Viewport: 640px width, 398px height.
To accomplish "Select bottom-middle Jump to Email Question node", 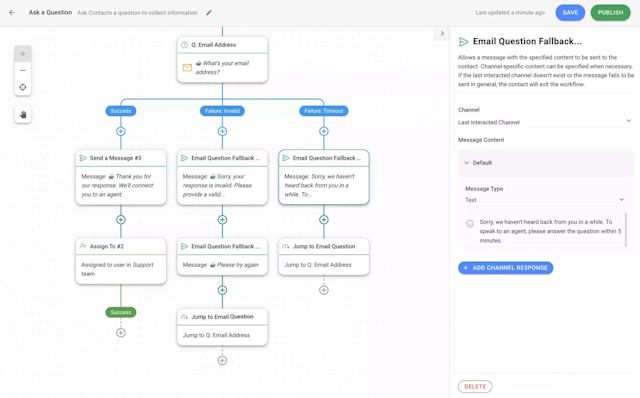I will coord(222,327).
